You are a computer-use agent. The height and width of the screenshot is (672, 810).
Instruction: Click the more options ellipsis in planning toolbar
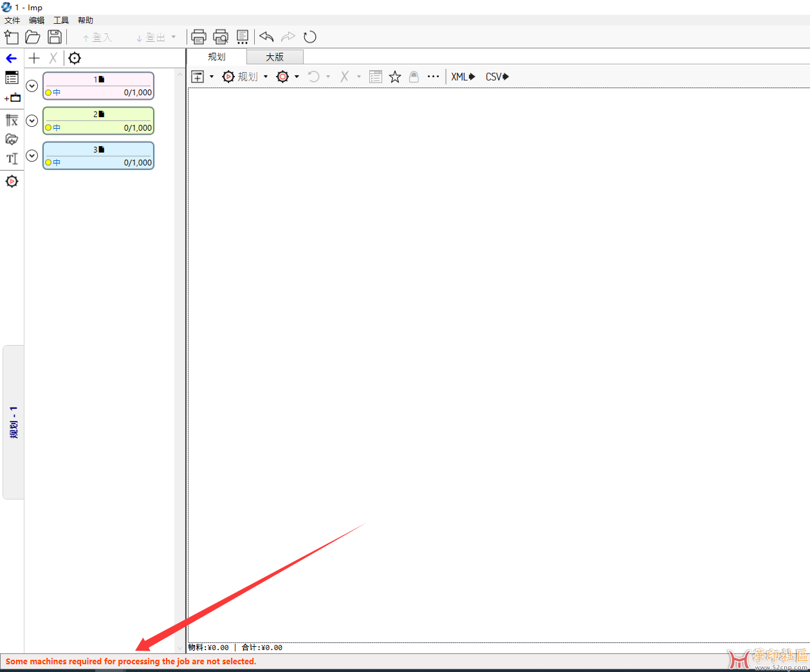pos(434,77)
